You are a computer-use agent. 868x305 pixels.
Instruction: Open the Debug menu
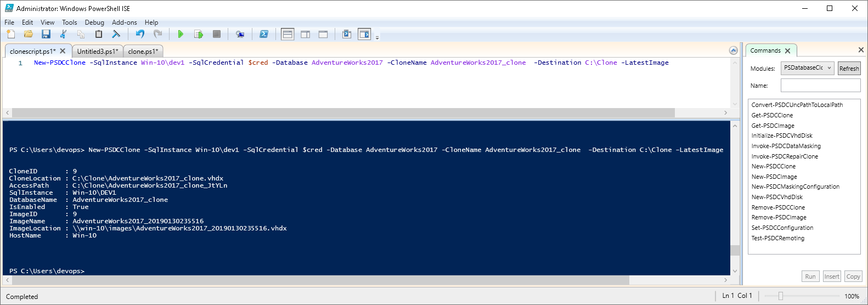click(94, 22)
